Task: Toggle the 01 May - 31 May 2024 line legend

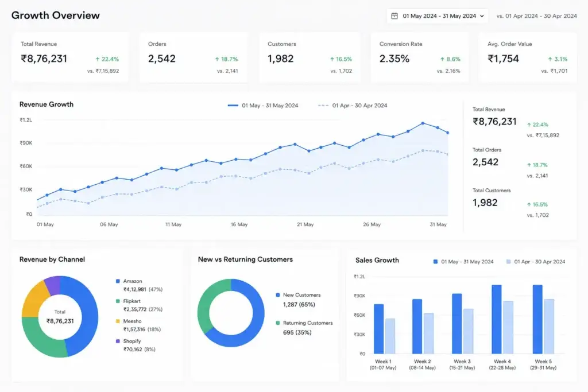Action: (x=263, y=106)
